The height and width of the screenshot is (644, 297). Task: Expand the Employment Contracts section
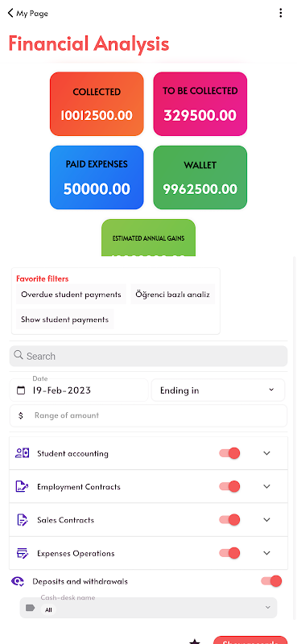point(267,486)
